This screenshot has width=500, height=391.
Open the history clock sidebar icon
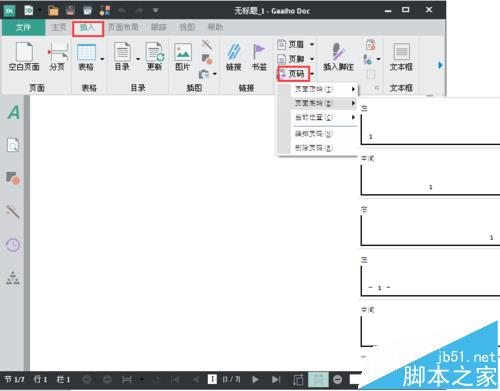point(13,245)
